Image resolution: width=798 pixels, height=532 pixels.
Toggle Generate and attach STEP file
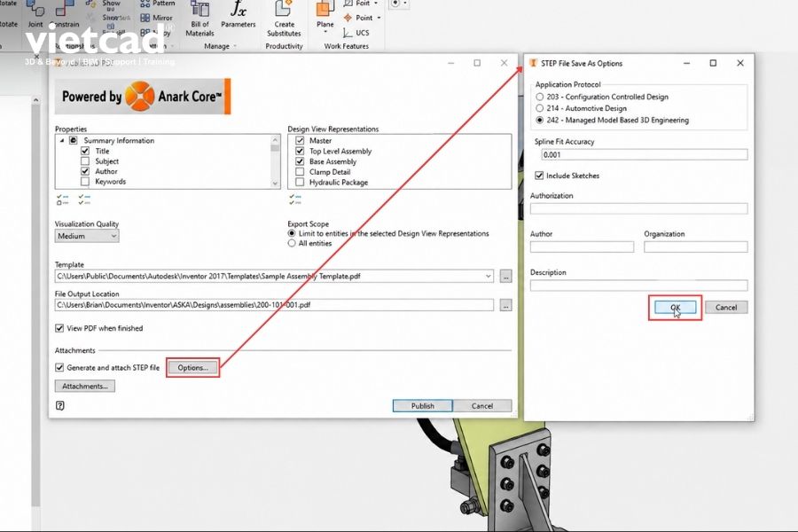[59, 368]
